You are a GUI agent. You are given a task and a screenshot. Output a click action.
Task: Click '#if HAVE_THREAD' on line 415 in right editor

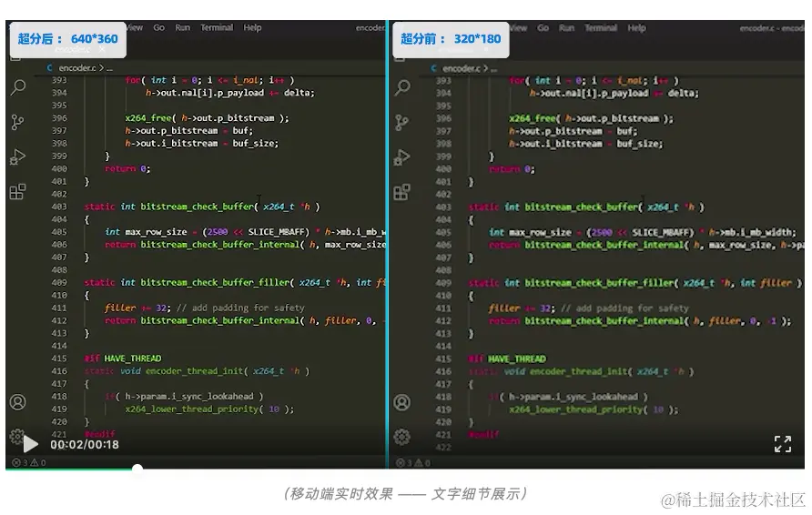(x=507, y=358)
